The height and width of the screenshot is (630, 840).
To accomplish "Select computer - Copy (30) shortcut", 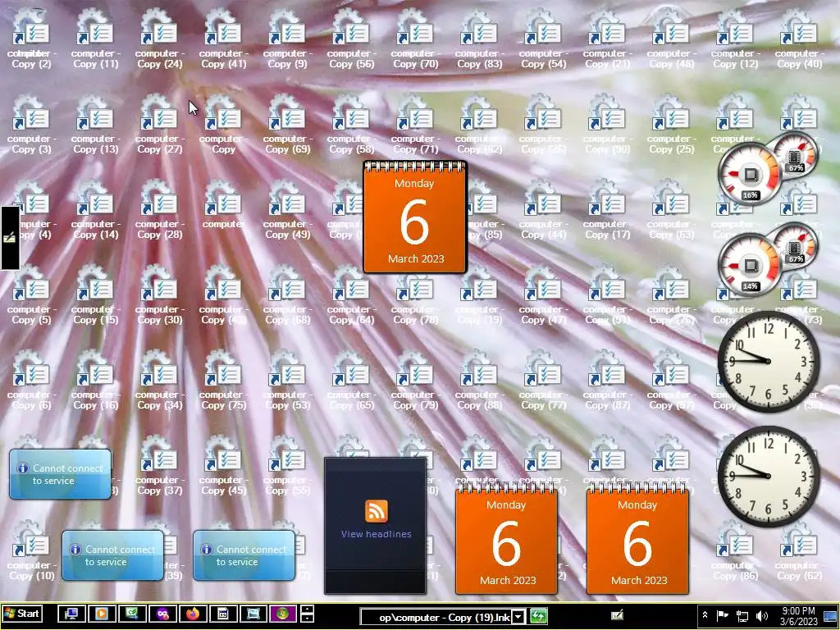I will point(160,295).
